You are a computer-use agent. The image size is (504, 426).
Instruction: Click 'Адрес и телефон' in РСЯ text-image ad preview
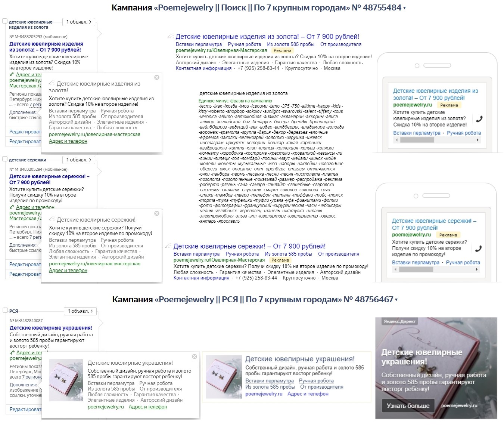coord(308,394)
